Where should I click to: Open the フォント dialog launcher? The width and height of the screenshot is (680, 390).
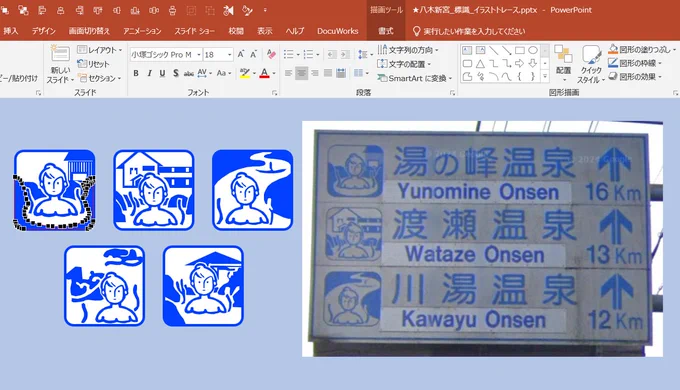[274, 93]
